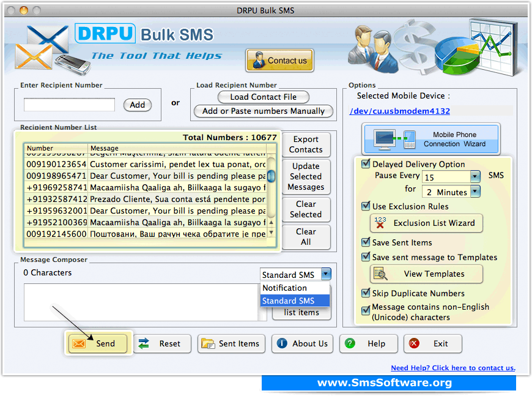Click the View Templates magnifier icon
This screenshot has width=532, height=396.
coord(380,274)
